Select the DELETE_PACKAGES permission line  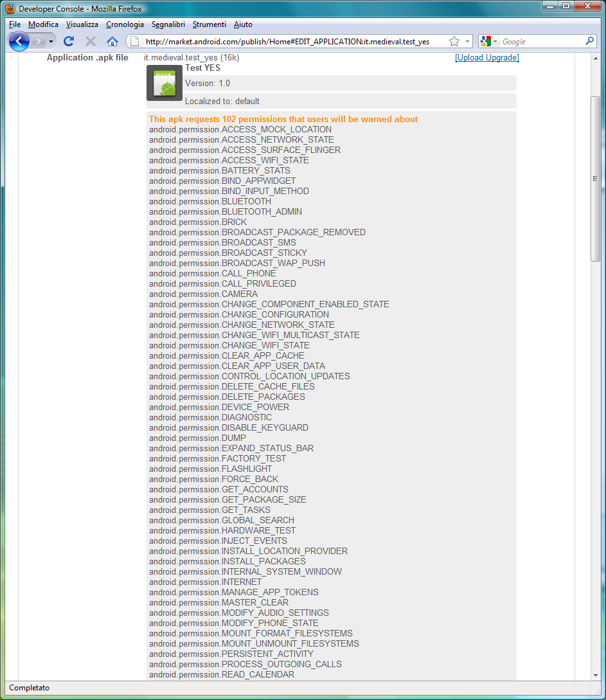coord(227,397)
